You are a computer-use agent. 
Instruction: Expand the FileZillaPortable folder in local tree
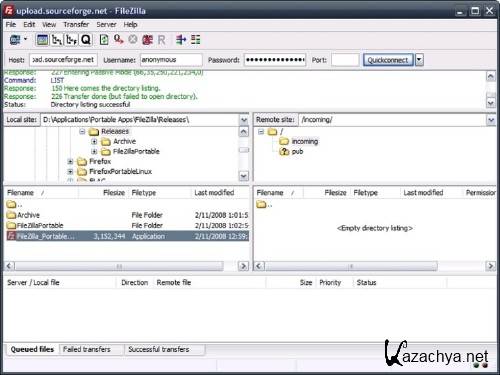click(94, 152)
